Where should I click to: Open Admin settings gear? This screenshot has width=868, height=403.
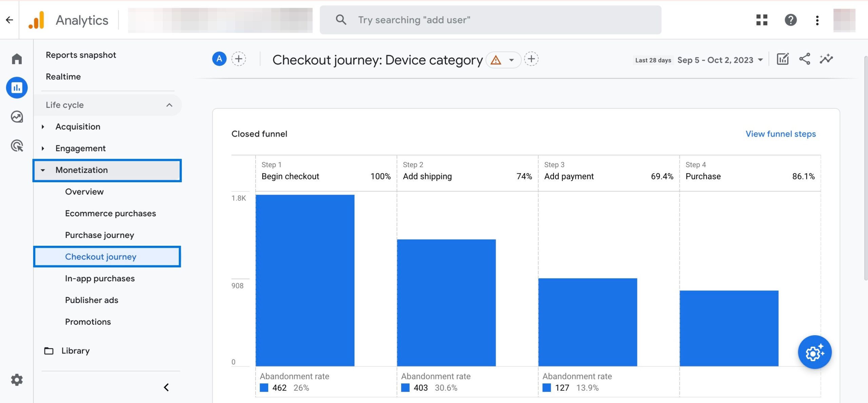(17, 380)
